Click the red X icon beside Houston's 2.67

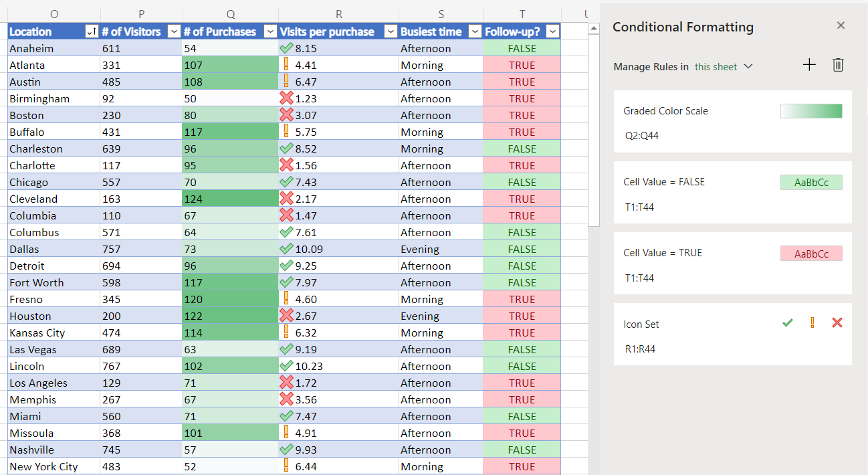click(x=286, y=315)
